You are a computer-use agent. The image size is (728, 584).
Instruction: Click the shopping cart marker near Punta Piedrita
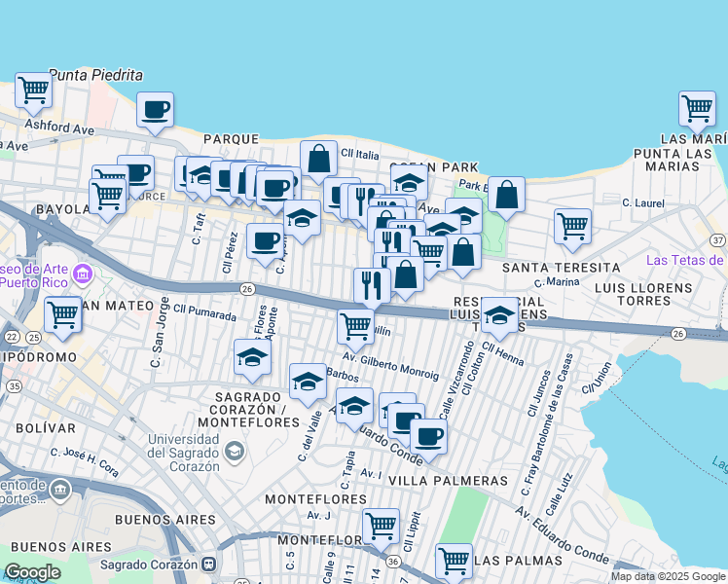[33, 91]
